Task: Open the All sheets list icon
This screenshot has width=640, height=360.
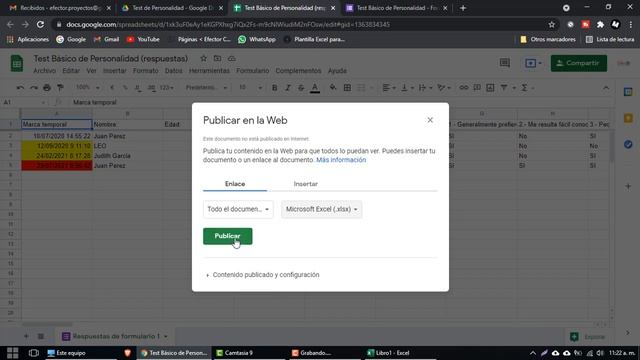Action: pyautogui.click(x=41, y=336)
